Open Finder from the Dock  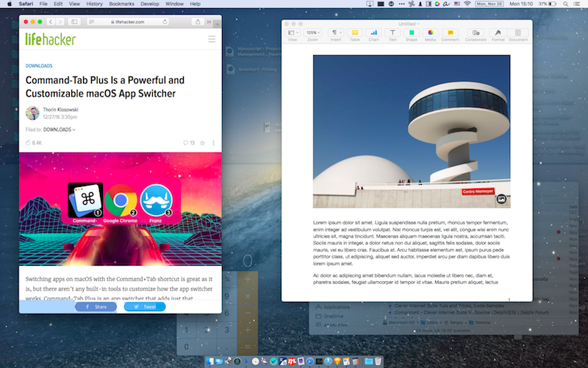[x=210, y=361]
